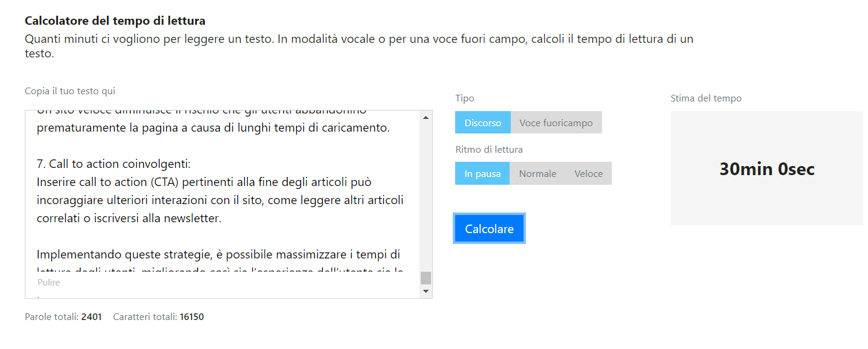The width and height of the screenshot is (868, 349).
Task: Switch to Voce fuoricampo mode
Action: pyautogui.click(x=555, y=122)
